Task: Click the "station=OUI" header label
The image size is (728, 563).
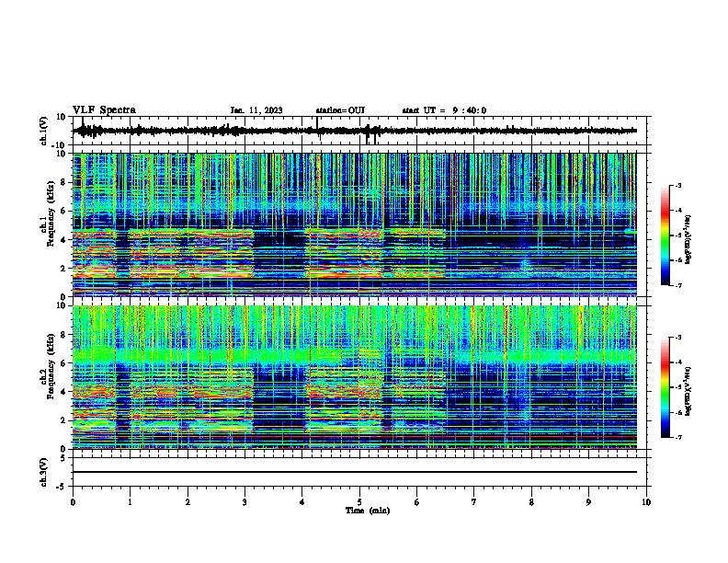Action: click(x=340, y=110)
